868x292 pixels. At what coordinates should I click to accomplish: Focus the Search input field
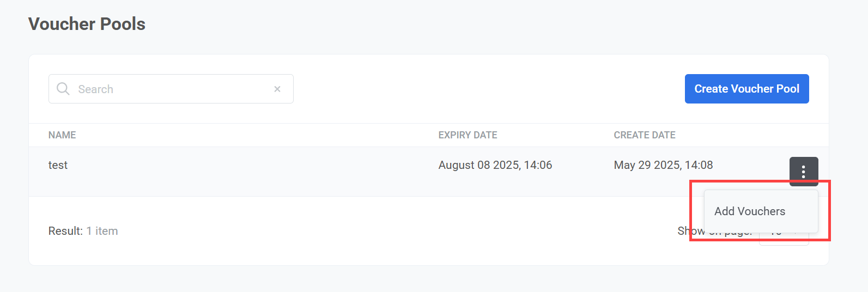(172, 89)
